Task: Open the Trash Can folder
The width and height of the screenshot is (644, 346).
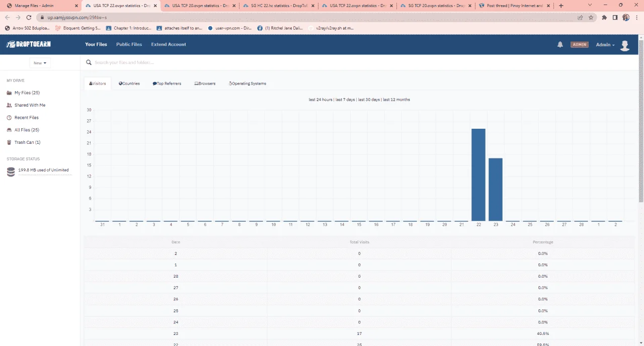Action: click(x=24, y=142)
